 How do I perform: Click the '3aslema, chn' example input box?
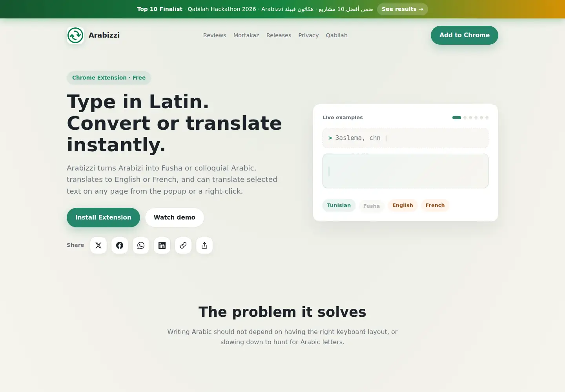405,138
